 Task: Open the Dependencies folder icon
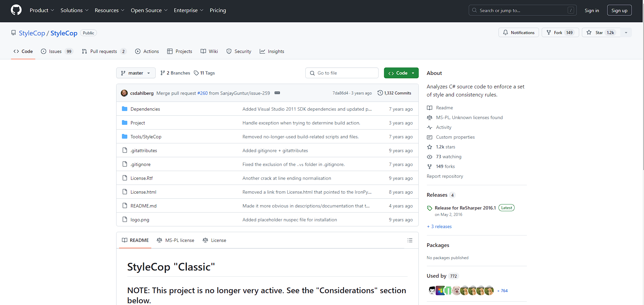125,109
